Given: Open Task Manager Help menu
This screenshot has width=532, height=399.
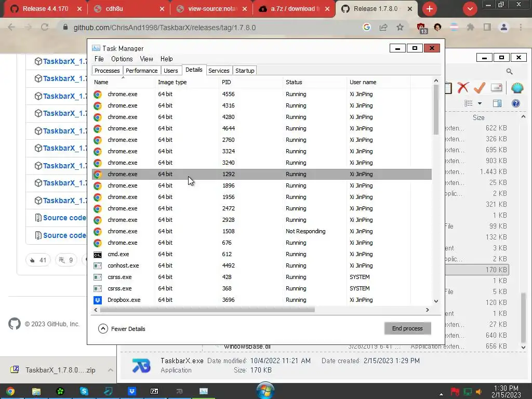Looking at the screenshot, I should coord(166,59).
